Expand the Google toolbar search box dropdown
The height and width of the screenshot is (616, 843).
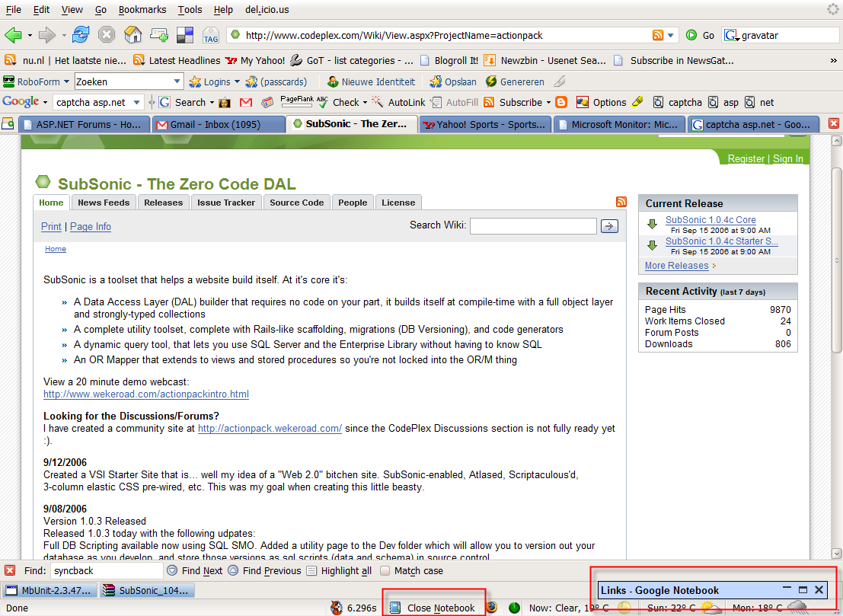point(137,102)
